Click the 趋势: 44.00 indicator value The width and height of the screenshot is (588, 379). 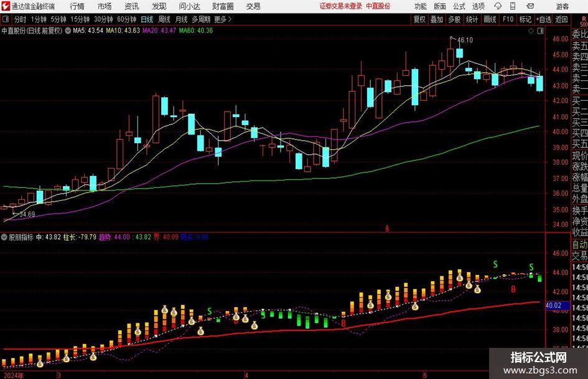pos(114,237)
